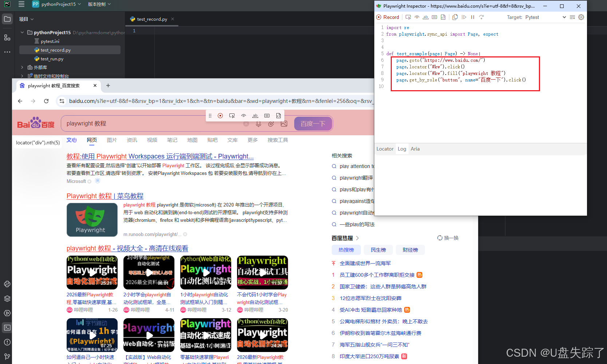Select the 文心 tab
607x364 pixels.
click(71, 140)
